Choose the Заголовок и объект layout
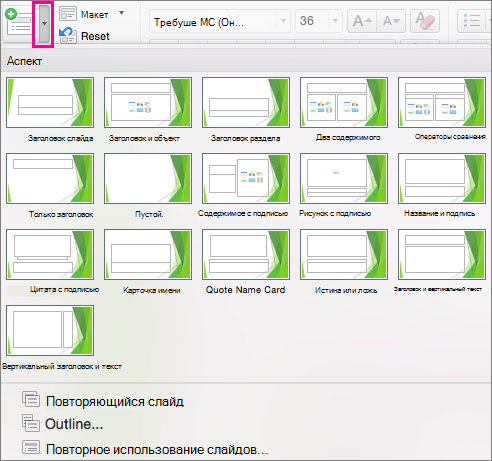Image resolution: width=492 pixels, height=461 pixels. tap(148, 103)
